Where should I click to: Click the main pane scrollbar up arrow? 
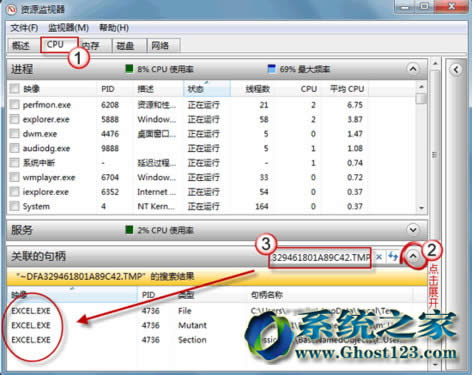tap(435, 63)
